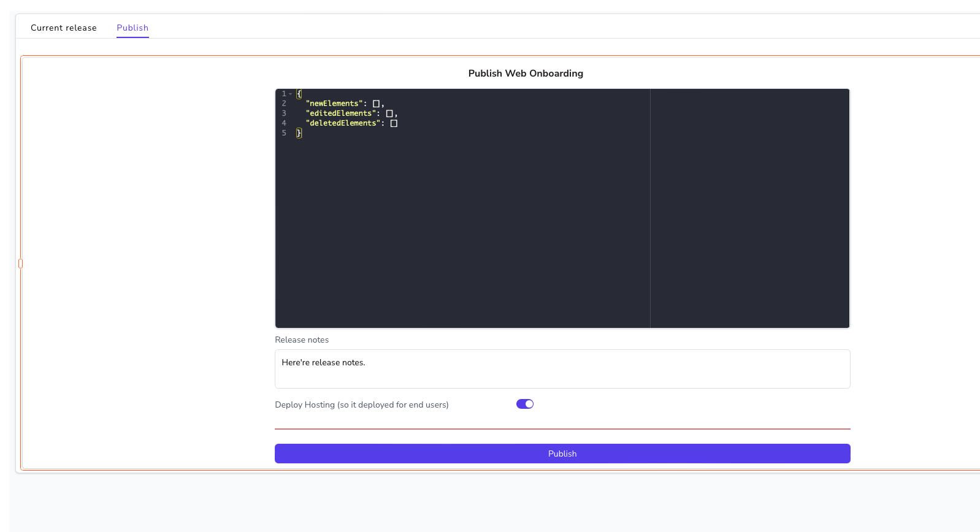This screenshot has width=980, height=532.
Task: Click the empty array after editedElements
Action: [x=389, y=113]
